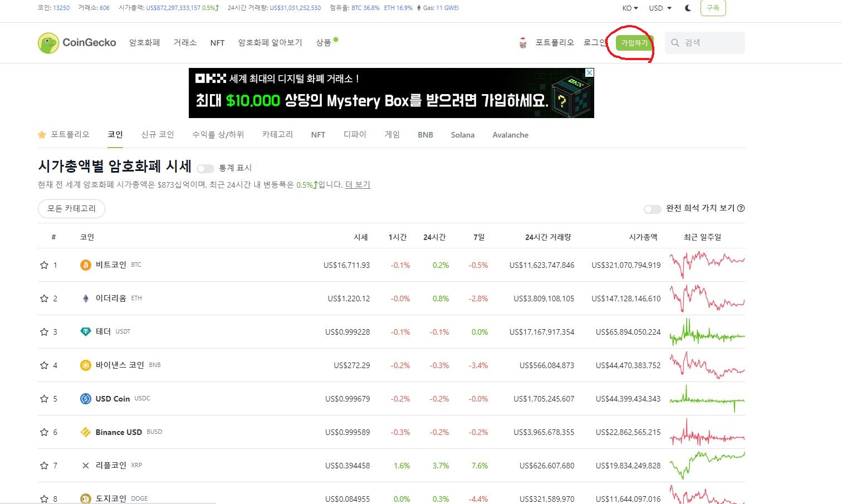Click the search magnifier icon

pos(675,43)
